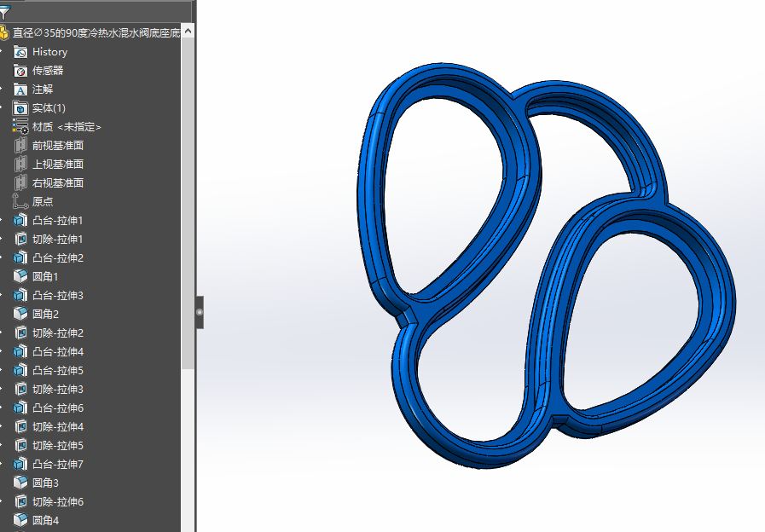
Task: Click the panel collapse handle on the tree's right edge
Action: click(x=200, y=312)
